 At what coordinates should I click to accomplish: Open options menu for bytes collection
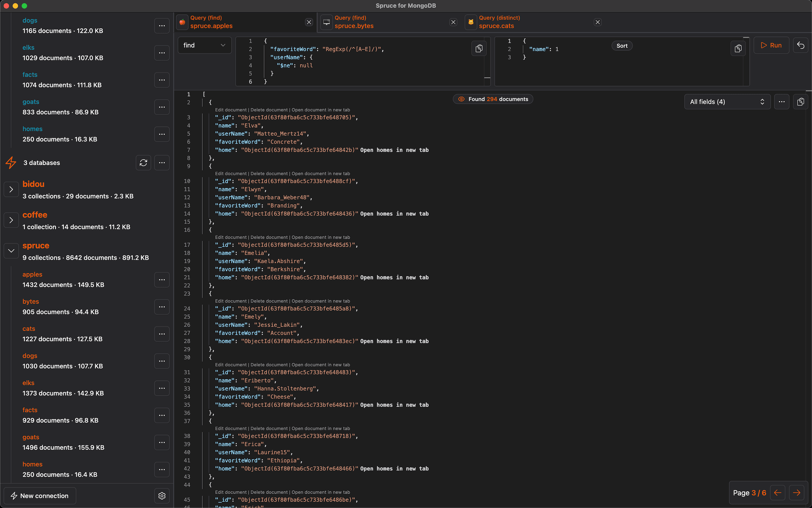[x=162, y=307]
